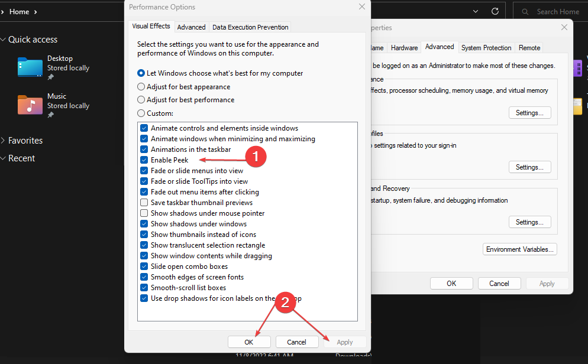Open the address bar history dropdown

point(474,11)
